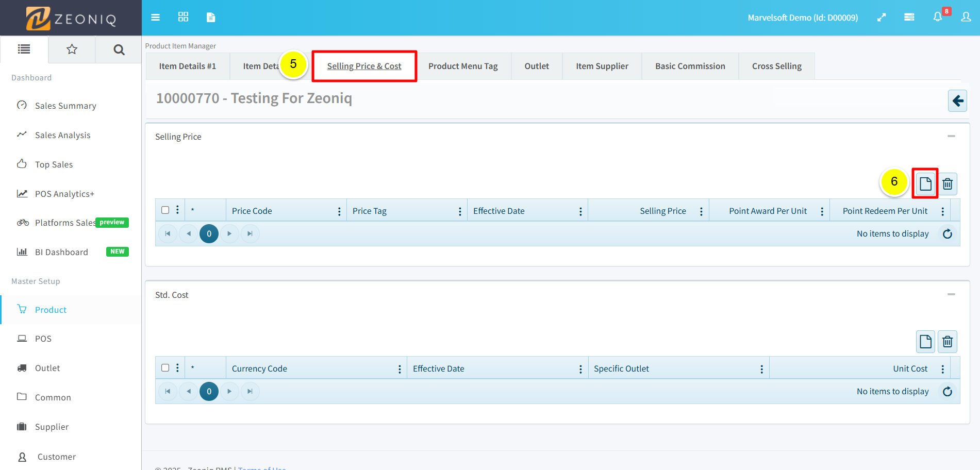Switch to the sidebar menu list tab
Image resolution: width=980 pixels, height=470 pixels.
[24, 49]
